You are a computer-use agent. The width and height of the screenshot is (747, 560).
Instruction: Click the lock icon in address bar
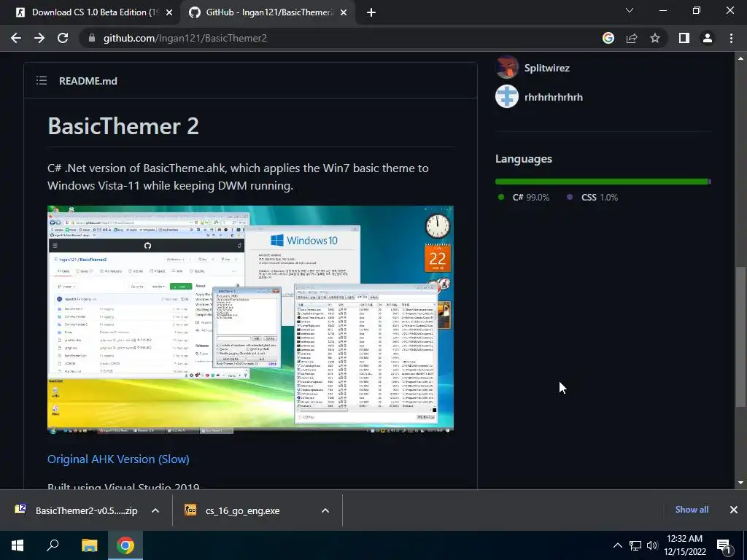pos(92,38)
